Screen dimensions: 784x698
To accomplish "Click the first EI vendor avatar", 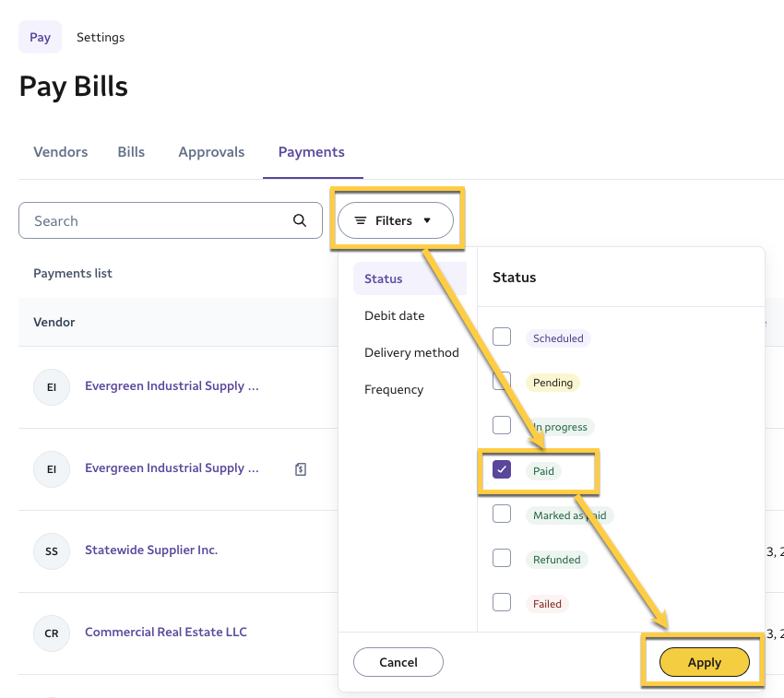I will [x=52, y=387].
